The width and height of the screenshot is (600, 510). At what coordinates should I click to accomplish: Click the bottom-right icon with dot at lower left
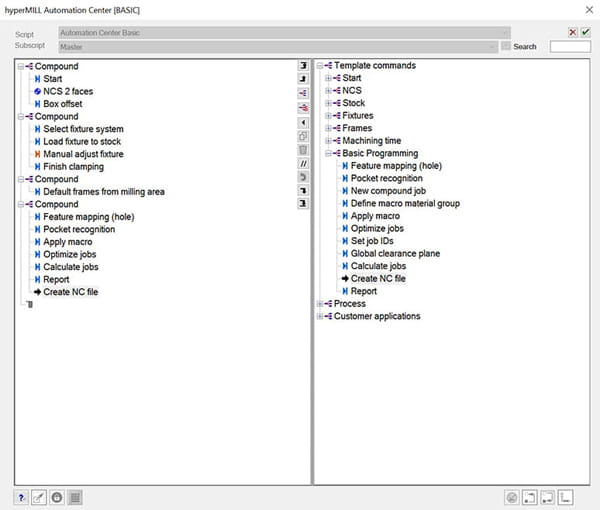[x=530, y=498]
